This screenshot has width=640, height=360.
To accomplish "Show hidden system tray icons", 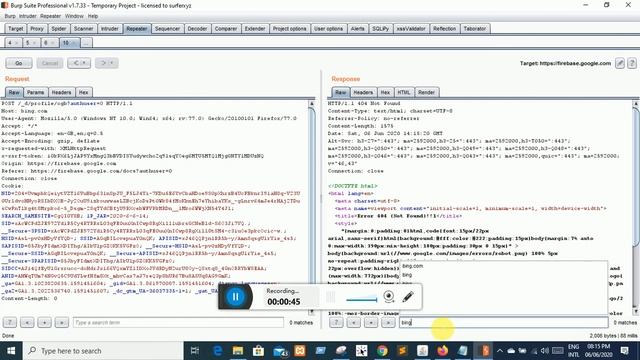I will tap(500, 351).
